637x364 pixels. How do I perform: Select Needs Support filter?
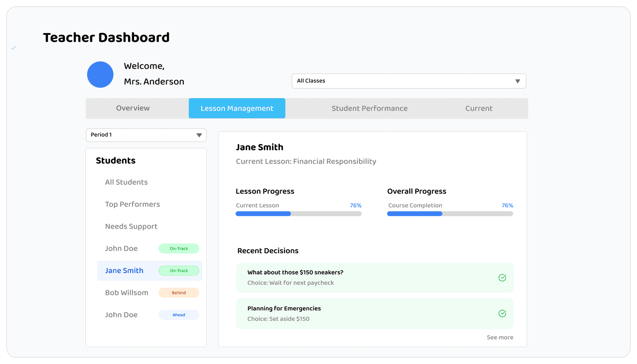tap(131, 226)
